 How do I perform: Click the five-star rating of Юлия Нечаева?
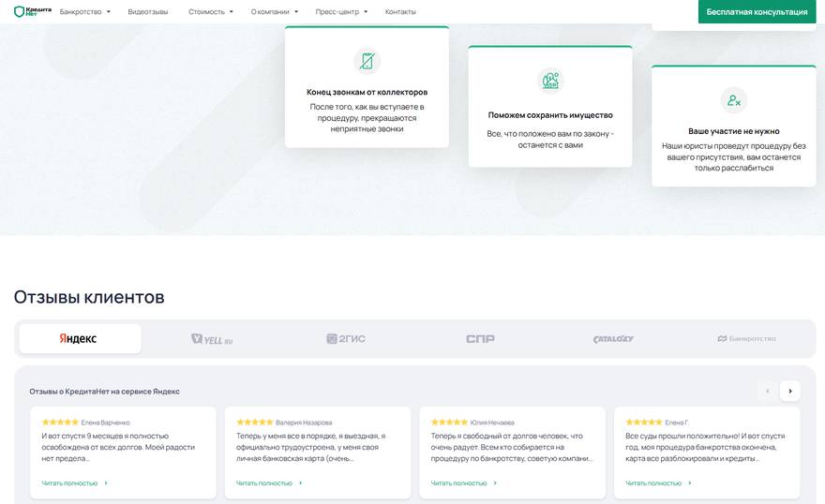click(449, 422)
